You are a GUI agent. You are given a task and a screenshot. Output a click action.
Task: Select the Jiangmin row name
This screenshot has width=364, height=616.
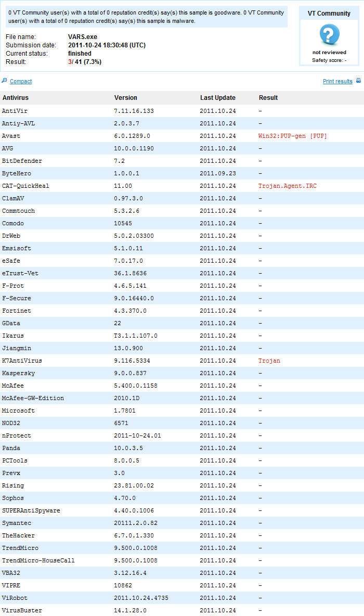[17, 349]
